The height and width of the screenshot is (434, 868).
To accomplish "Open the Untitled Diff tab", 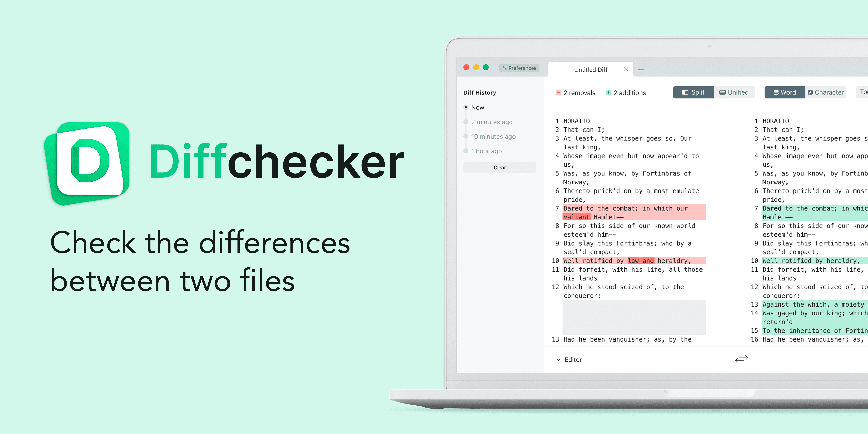I will click(x=589, y=69).
